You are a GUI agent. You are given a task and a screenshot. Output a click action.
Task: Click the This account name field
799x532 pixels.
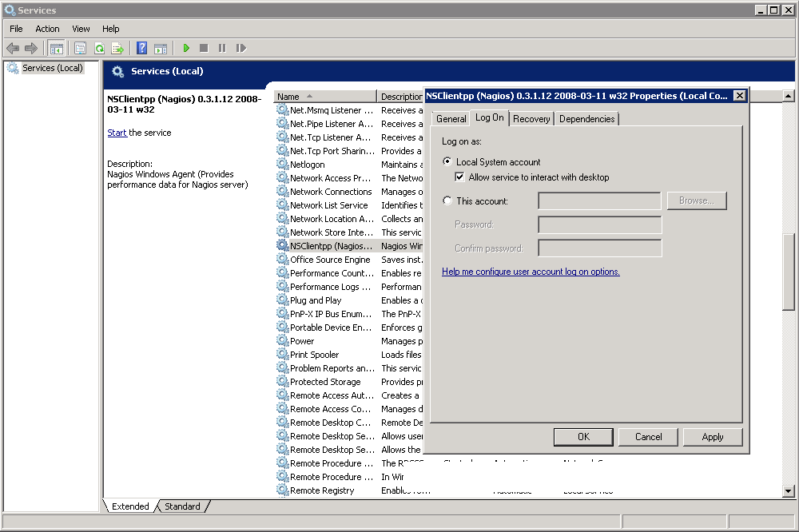click(x=599, y=200)
